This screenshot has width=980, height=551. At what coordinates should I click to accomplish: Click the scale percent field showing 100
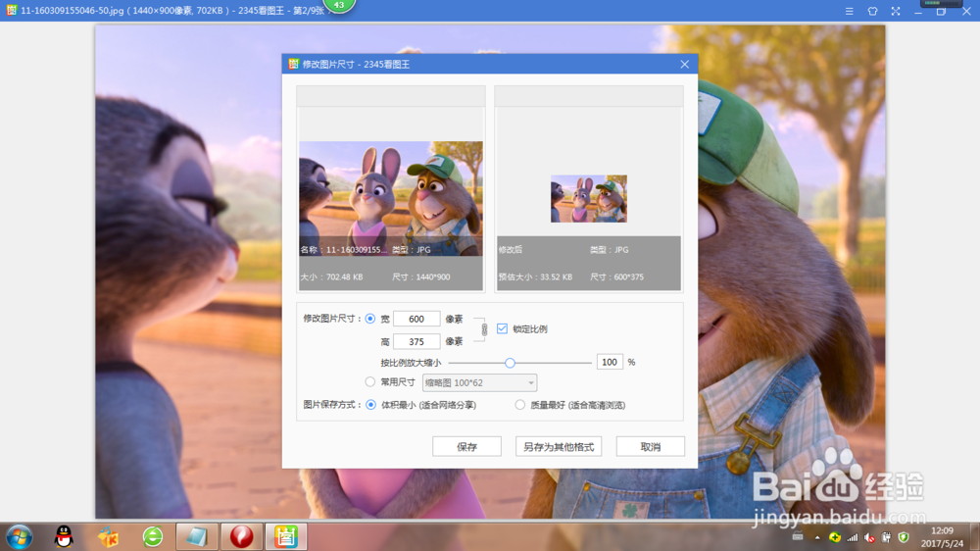pyautogui.click(x=610, y=362)
